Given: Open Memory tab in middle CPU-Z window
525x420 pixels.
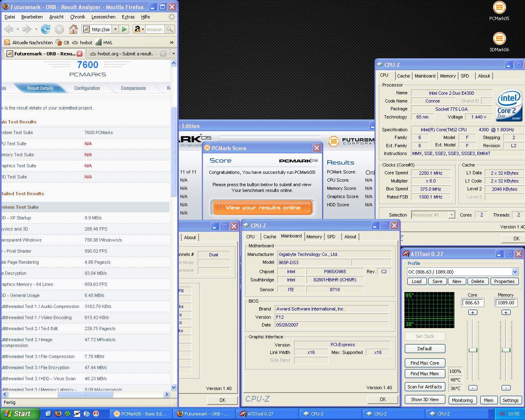Looking at the screenshot, I should click(x=314, y=237).
